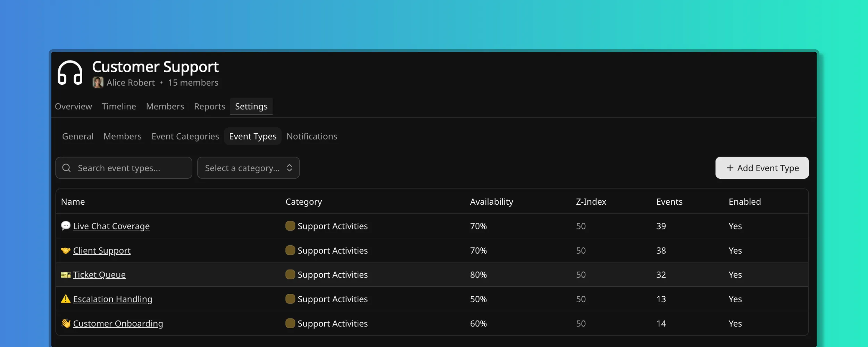Click the search magnifier icon
This screenshot has height=347, width=868.
coord(66,168)
